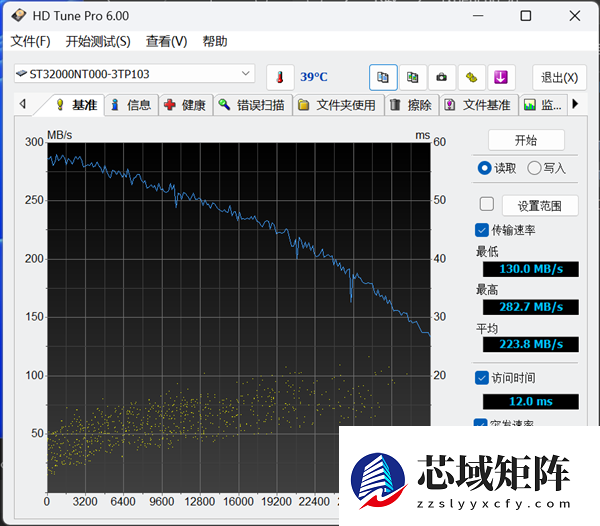This screenshot has width=600, height=526.
Task: Open the ST32000NT000-3TP103 drive dropdown
Action: tap(134, 73)
